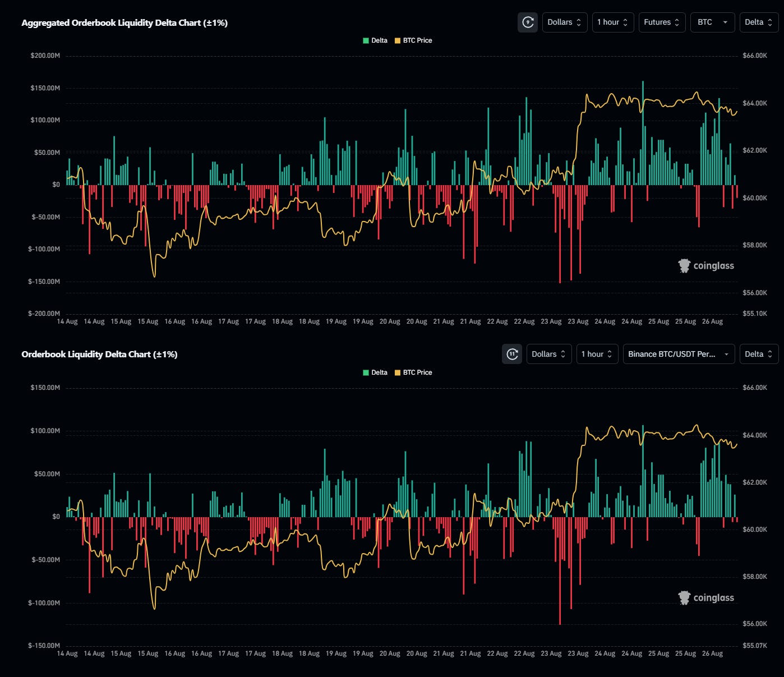Open the Dollars dropdown in the lower orderbook chart
The width and height of the screenshot is (784, 677).
[x=549, y=354]
